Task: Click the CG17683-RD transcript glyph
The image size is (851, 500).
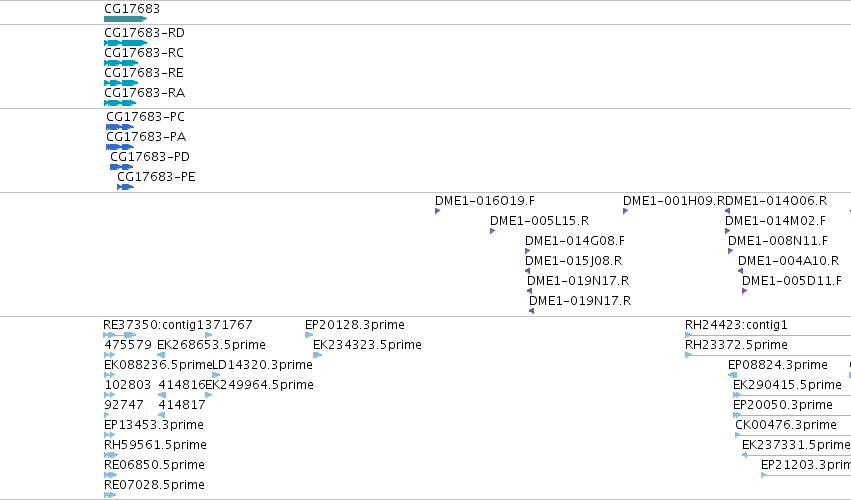Action: (125, 43)
